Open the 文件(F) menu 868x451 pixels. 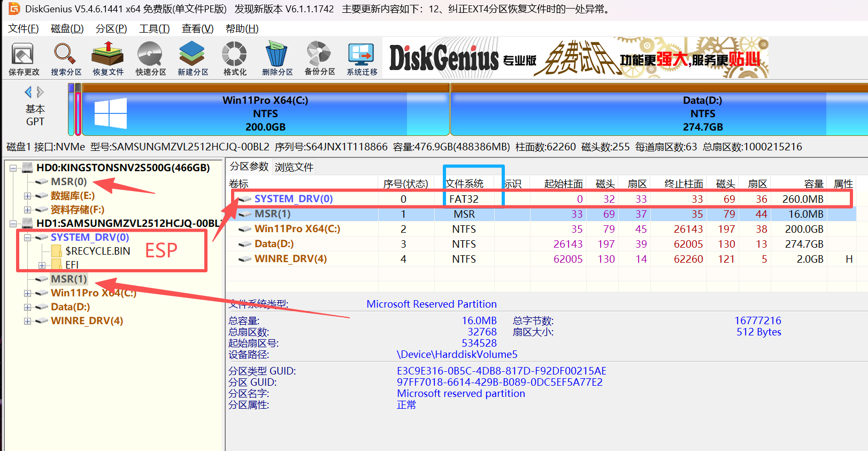point(24,28)
